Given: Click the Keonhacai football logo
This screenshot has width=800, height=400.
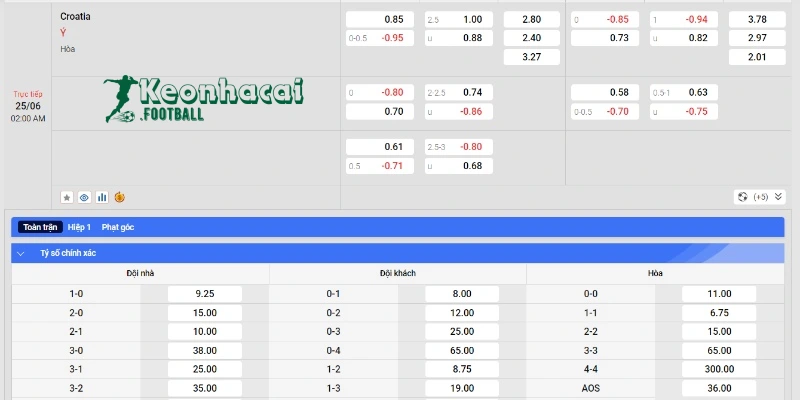Looking at the screenshot, I should (205, 98).
